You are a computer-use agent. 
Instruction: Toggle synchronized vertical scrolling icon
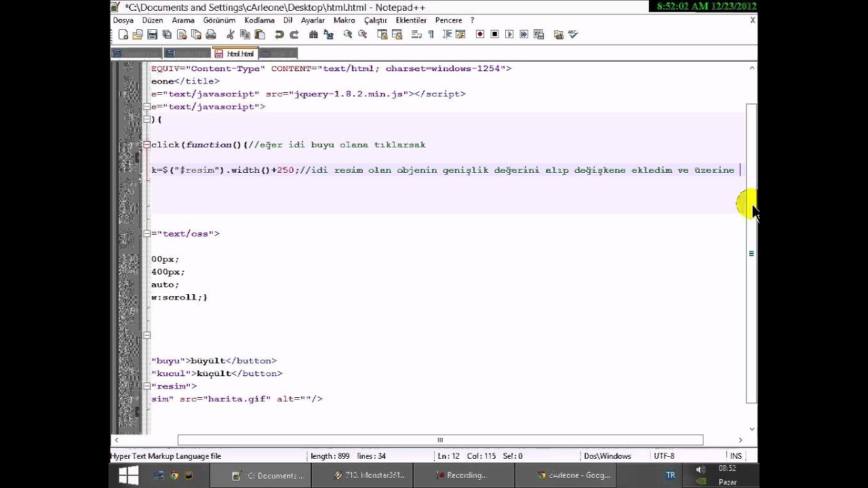[x=382, y=34]
